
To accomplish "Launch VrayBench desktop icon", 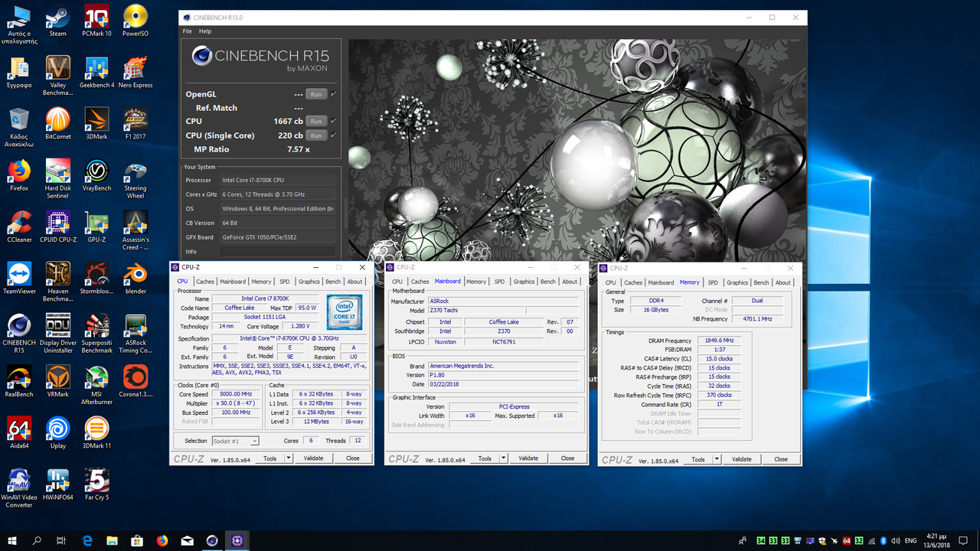I will [96, 174].
